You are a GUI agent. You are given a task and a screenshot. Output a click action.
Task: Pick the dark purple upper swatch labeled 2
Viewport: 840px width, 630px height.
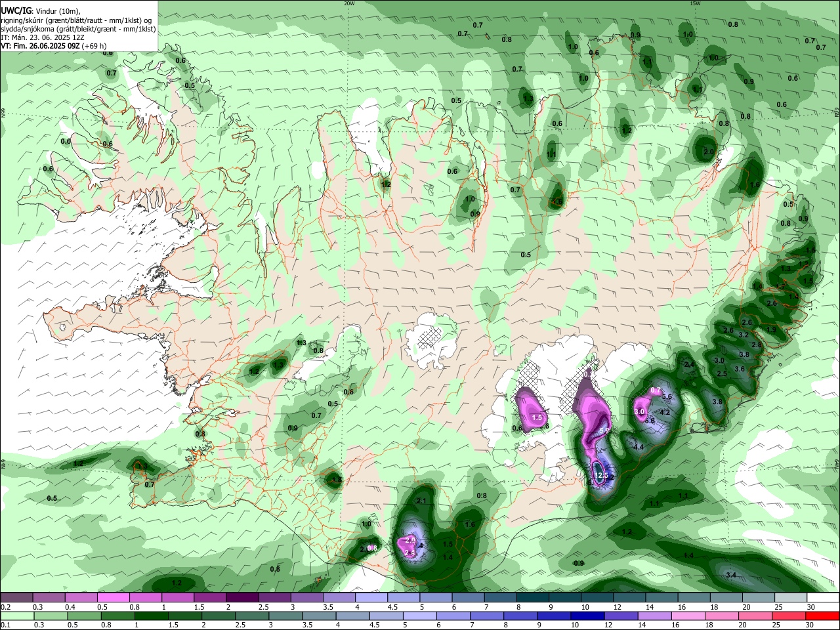pyautogui.click(x=242, y=598)
